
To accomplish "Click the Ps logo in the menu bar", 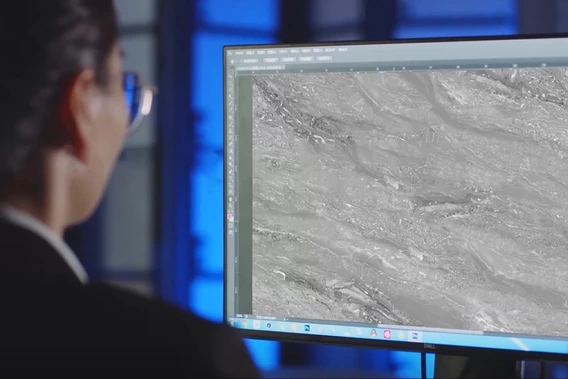I will (x=230, y=53).
